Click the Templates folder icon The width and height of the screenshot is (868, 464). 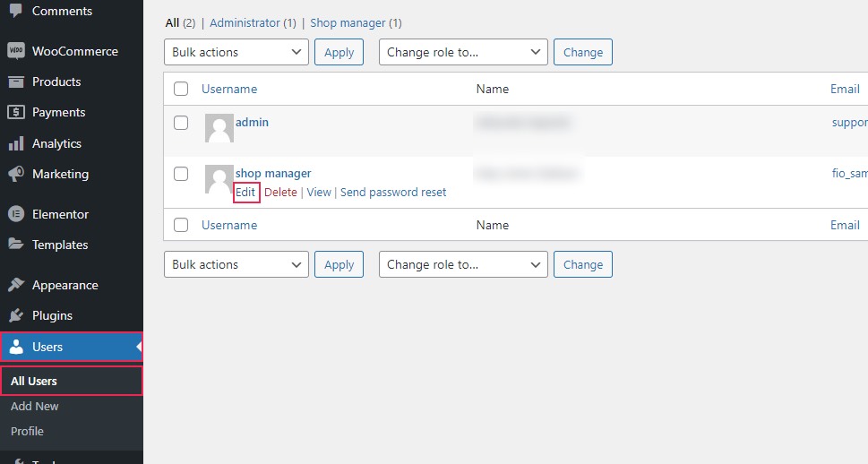(16, 245)
